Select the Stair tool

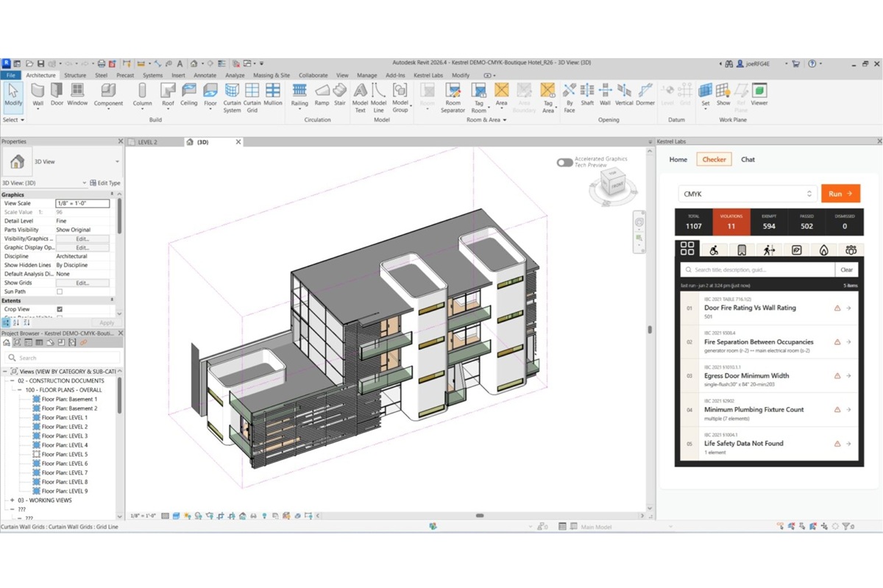339,93
